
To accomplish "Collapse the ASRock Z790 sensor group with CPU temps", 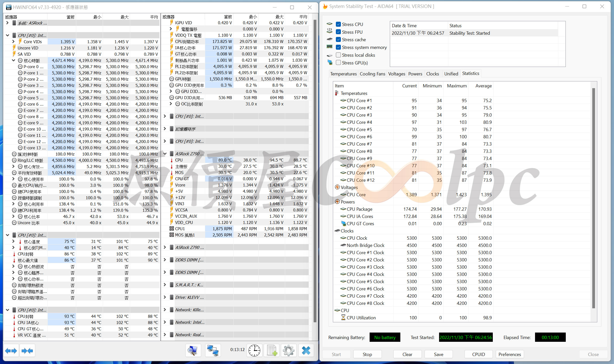I will (165, 154).
